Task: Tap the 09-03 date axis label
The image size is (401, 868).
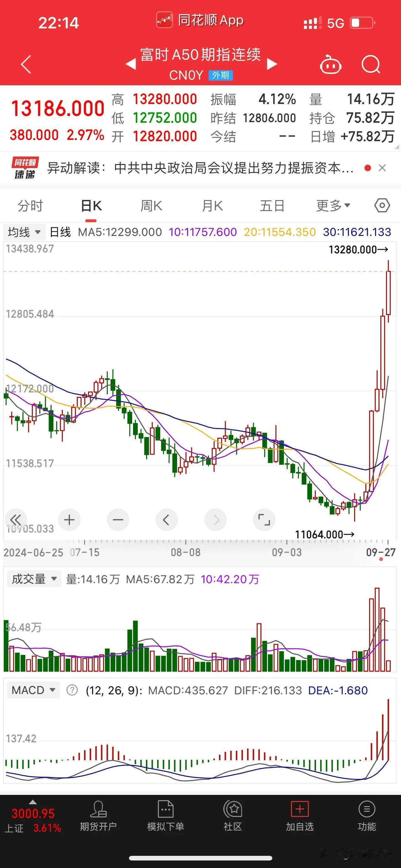Action: [287, 552]
